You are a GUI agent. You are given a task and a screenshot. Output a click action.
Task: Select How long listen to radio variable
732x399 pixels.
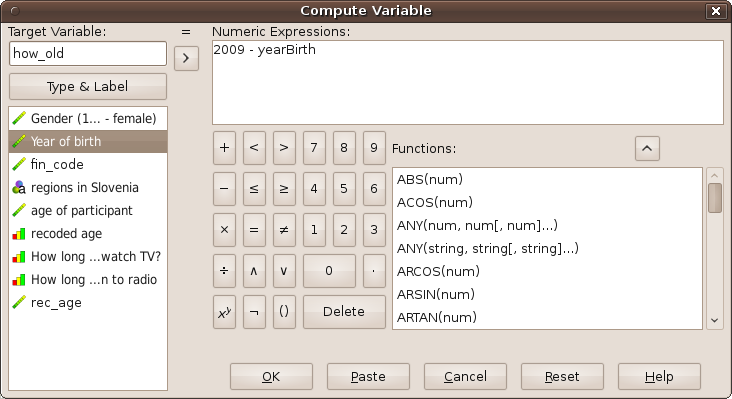88,280
